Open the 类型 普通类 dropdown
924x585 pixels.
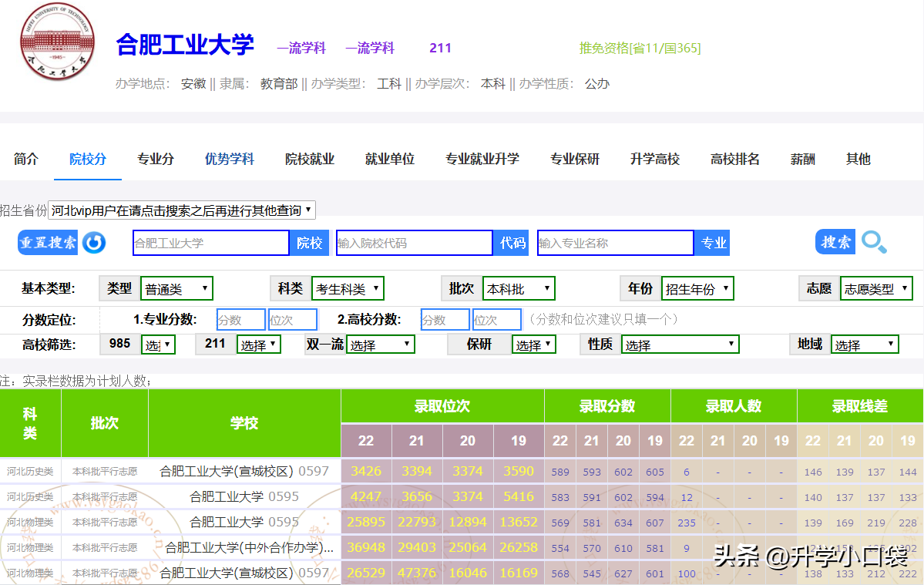click(x=176, y=289)
